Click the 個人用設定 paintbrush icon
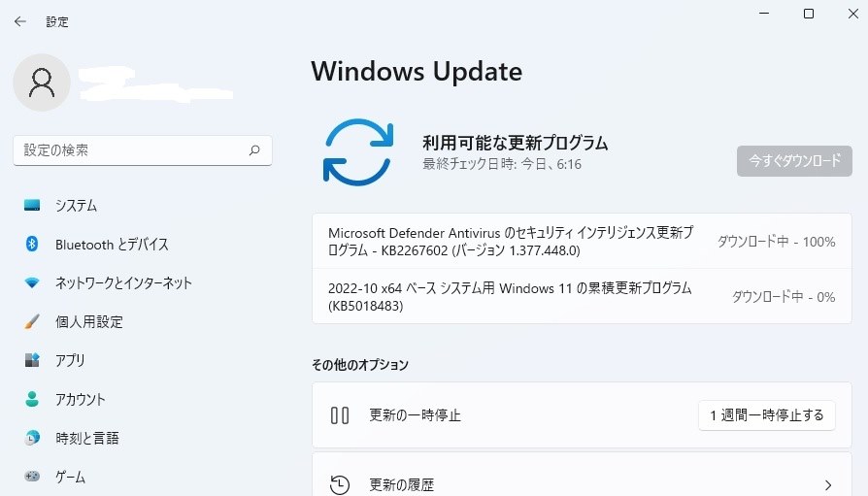Viewport: 868px width, 496px height. pyautogui.click(x=32, y=321)
